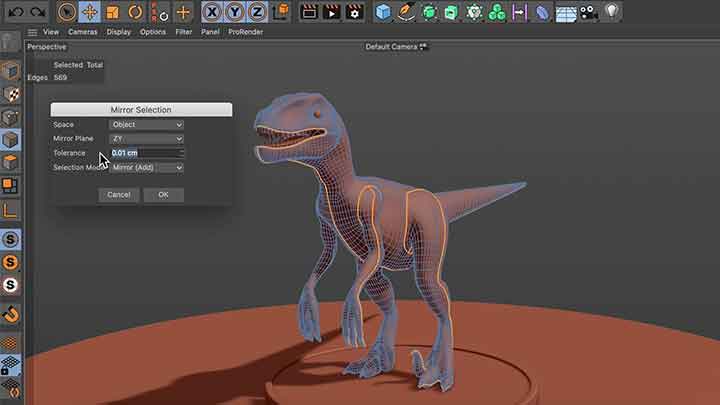Click the Tolerance stepper arrows
The image size is (720, 405).
tap(182, 153)
